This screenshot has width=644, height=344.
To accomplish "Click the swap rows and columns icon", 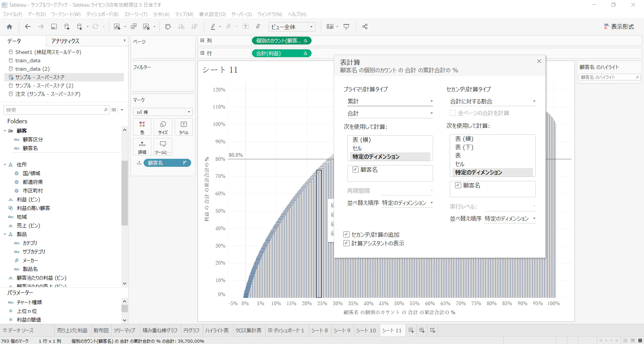I will pyautogui.click(x=168, y=27).
